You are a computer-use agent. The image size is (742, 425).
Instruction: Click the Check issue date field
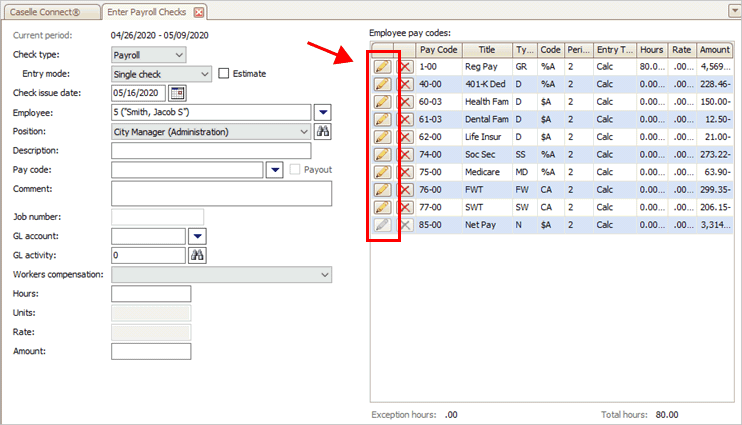pyautogui.click(x=138, y=93)
